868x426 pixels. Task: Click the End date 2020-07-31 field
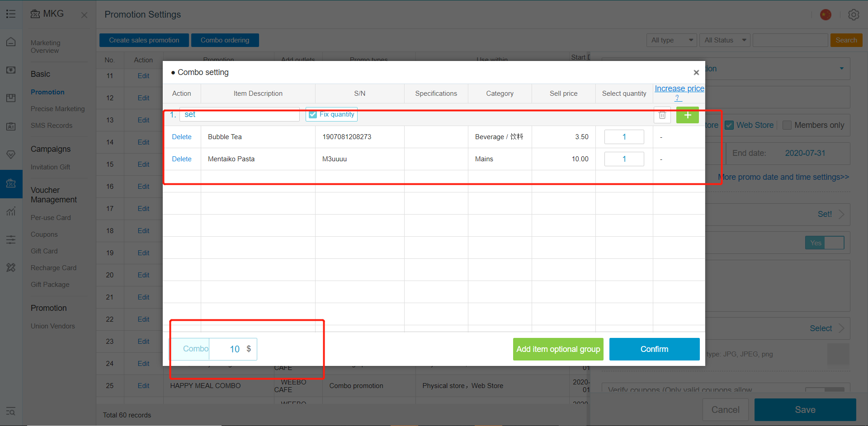click(x=805, y=153)
